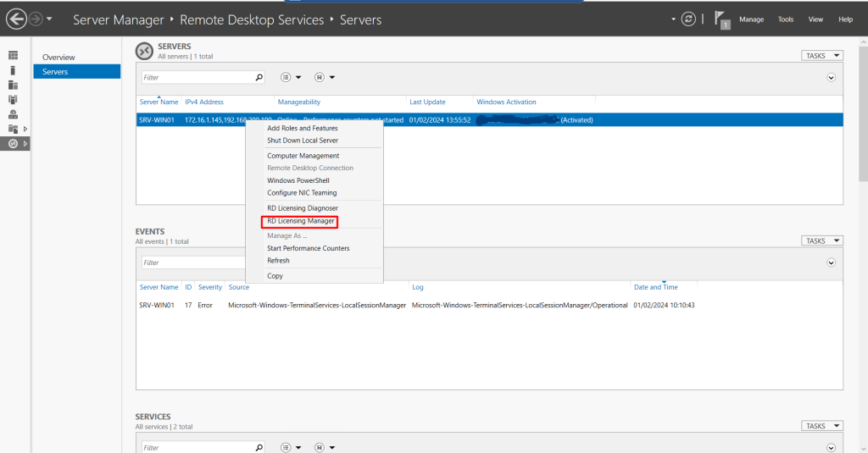Open the Events TASKS dropdown

821,240
